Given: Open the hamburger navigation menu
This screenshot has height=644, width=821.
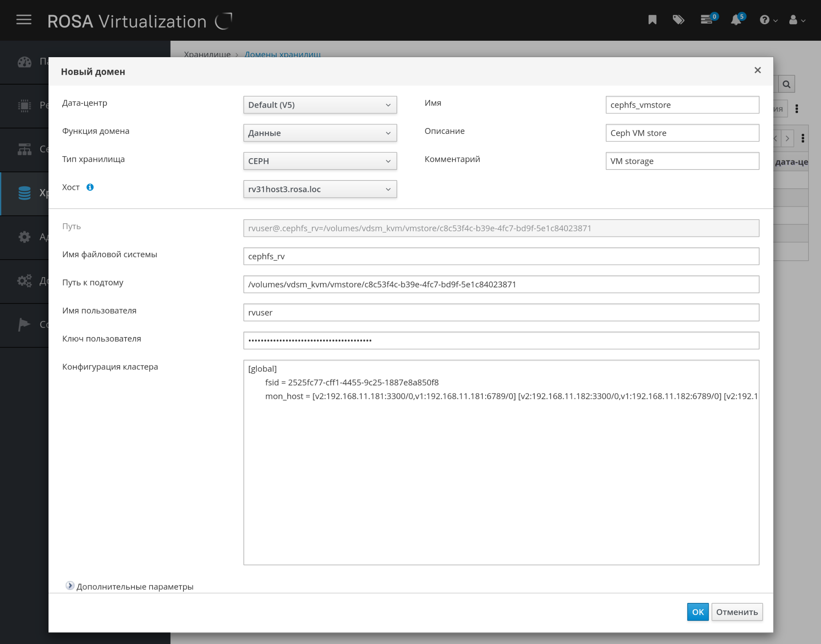Looking at the screenshot, I should [24, 20].
